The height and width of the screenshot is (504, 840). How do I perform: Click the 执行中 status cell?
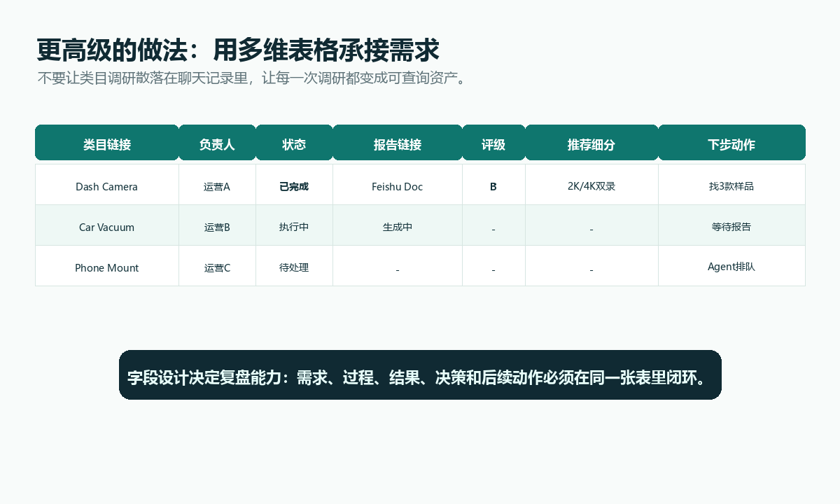294,225
